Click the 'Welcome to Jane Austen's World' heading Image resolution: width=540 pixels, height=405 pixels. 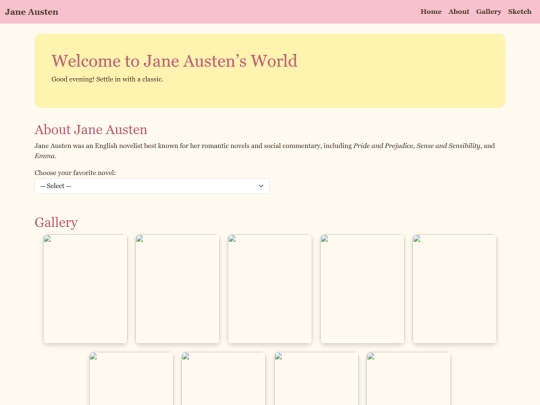174,61
